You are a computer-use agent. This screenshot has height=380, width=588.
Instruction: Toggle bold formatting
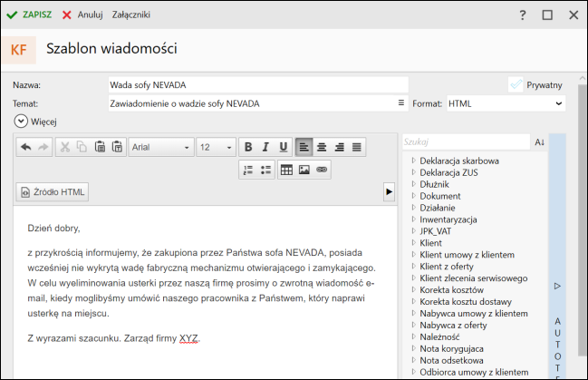tap(248, 147)
